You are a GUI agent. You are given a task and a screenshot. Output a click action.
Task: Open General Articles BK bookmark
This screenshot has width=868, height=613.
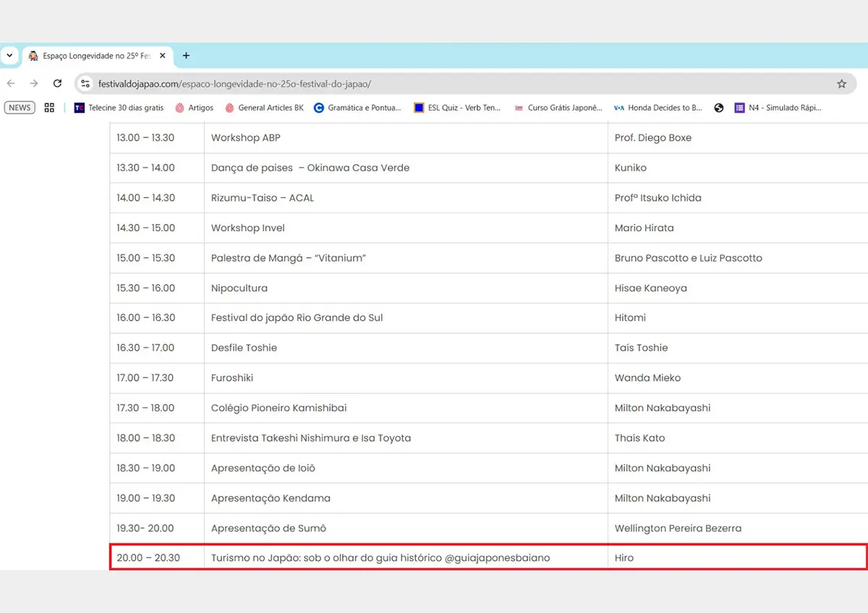[x=264, y=108]
